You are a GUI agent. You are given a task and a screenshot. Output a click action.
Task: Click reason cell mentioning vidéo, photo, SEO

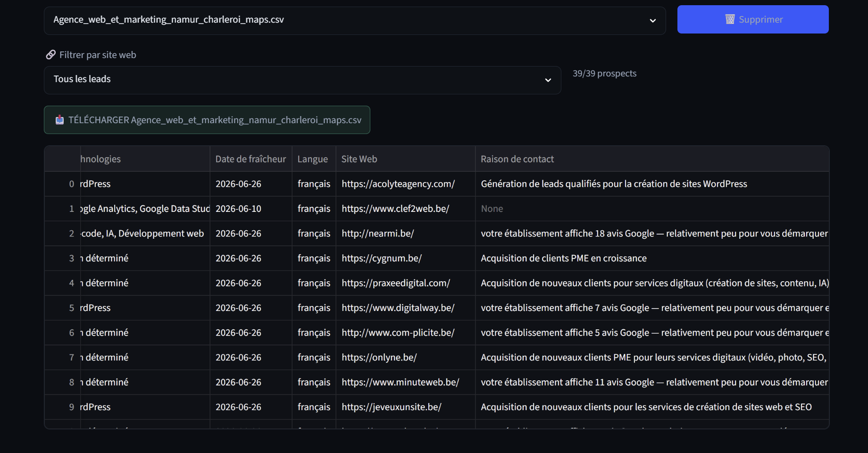(x=652, y=357)
